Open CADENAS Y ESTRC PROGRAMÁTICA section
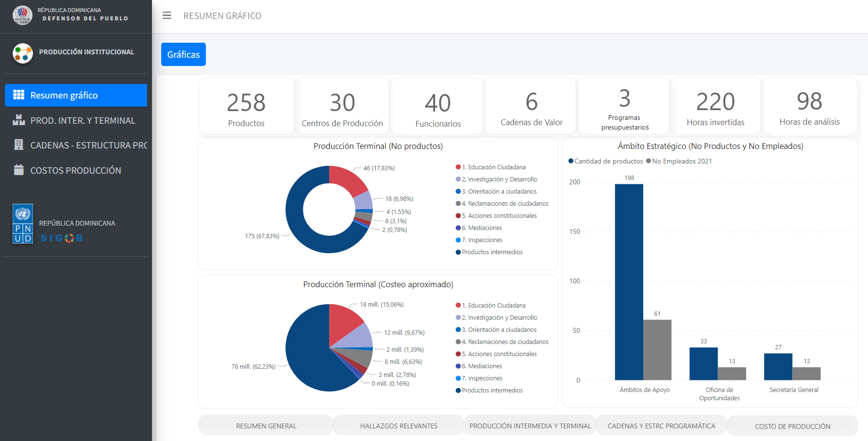The width and height of the screenshot is (868, 441). click(661, 425)
